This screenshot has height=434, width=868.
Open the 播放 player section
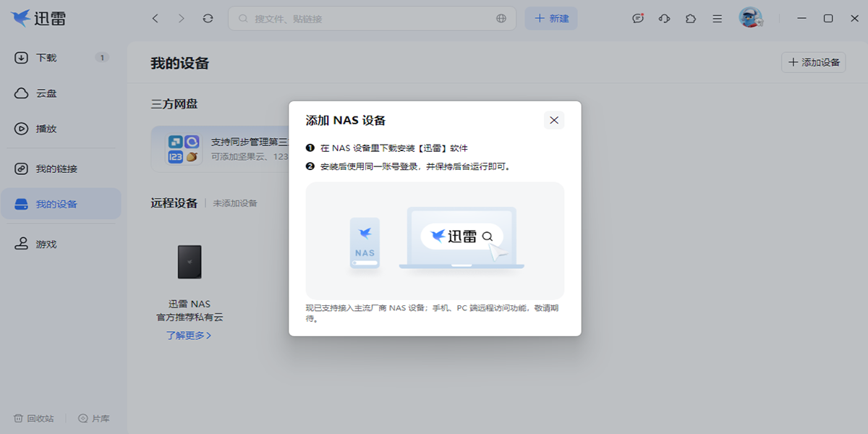point(61,129)
